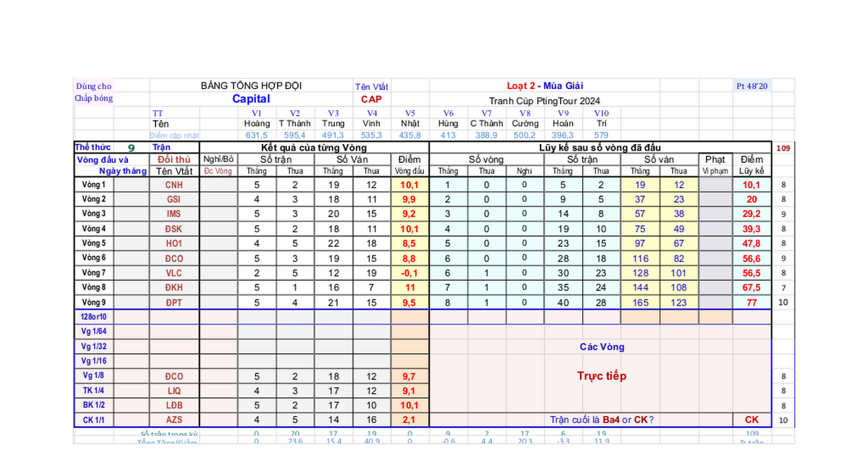This screenshot has height=456, width=868.
Task: Click round score "9,7" in Vg 1/8 row
Action: tap(410, 376)
